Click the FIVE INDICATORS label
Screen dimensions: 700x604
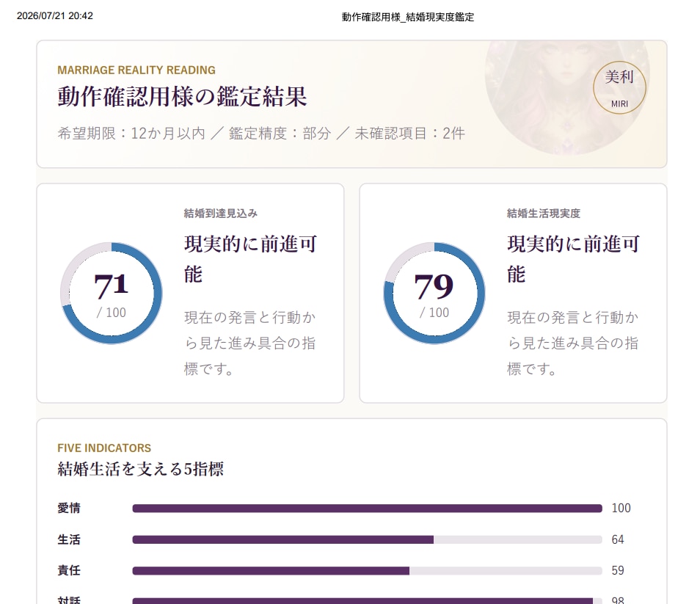pos(104,448)
